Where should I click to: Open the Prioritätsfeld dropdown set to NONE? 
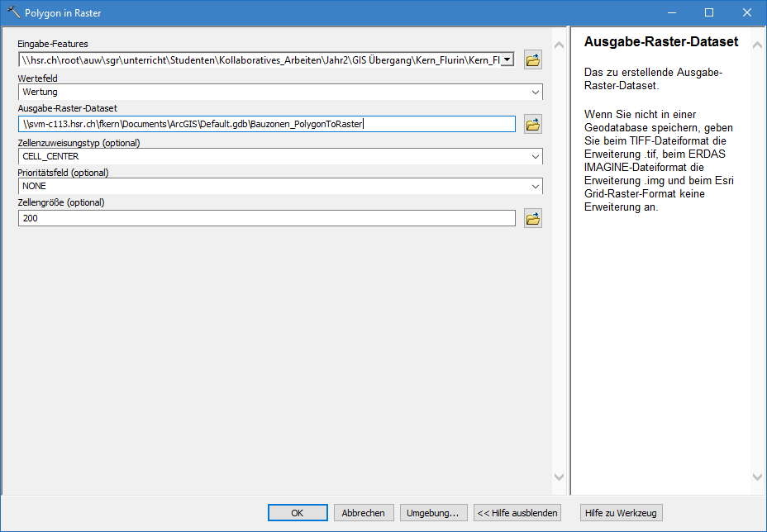pos(536,187)
